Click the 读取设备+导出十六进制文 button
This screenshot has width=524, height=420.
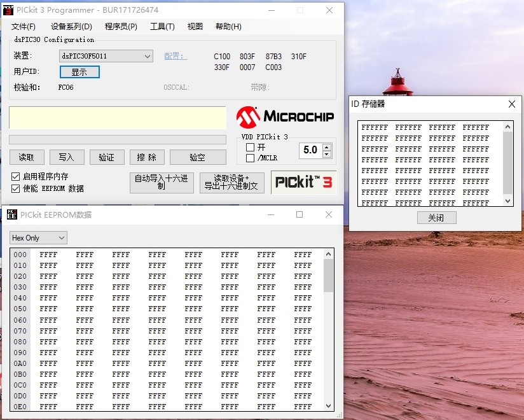pyautogui.click(x=232, y=183)
